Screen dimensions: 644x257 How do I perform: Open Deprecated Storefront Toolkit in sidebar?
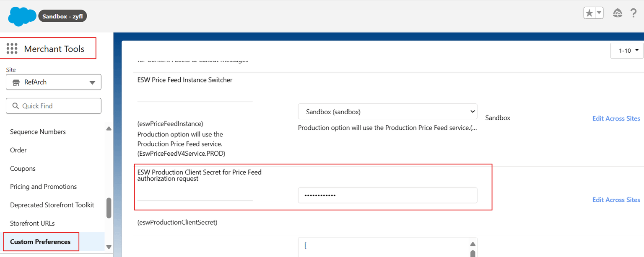pyautogui.click(x=52, y=205)
